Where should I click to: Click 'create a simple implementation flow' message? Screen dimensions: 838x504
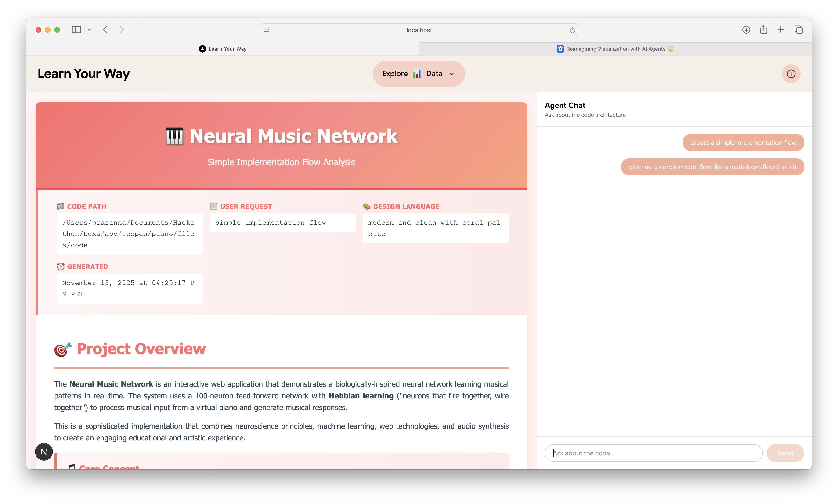tap(743, 143)
